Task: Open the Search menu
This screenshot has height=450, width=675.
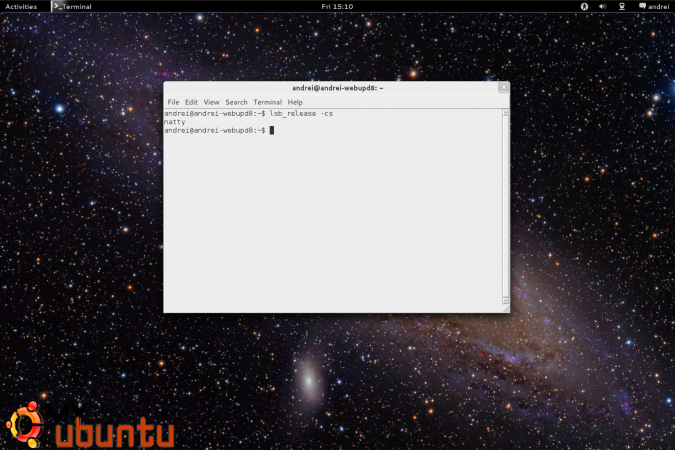Action: pos(236,102)
